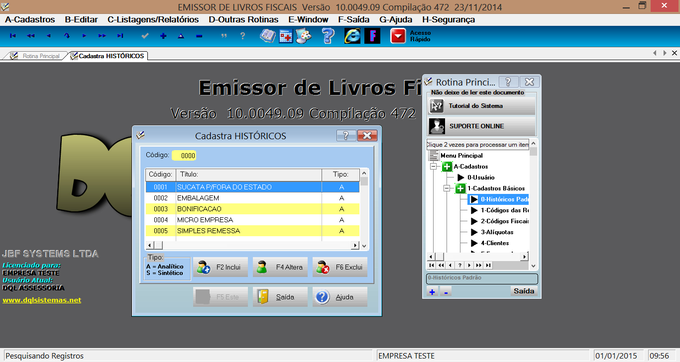This screenshot has width=680, height=362.
Task: Open the large blue help question mark
Action: coord(328,36)
